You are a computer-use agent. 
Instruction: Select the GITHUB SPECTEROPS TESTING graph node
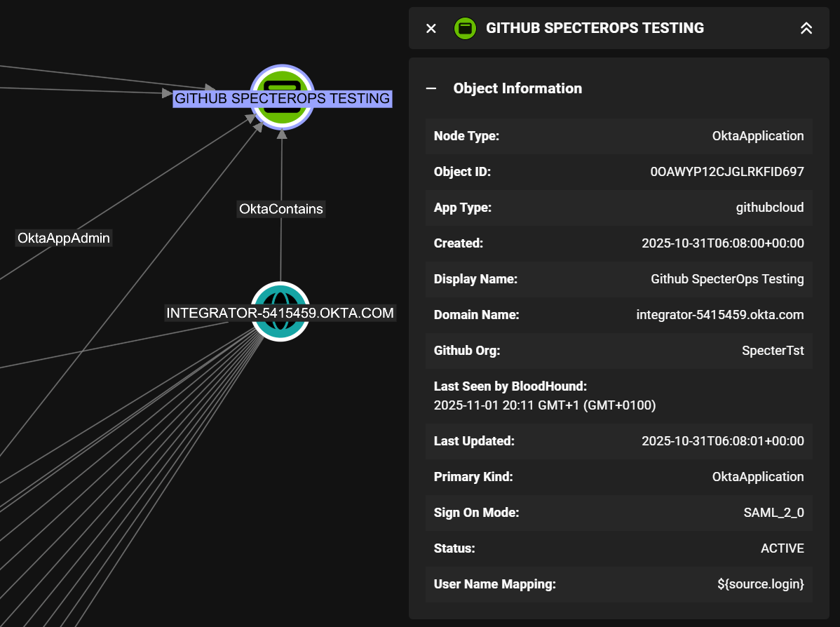tap(283, 97)
